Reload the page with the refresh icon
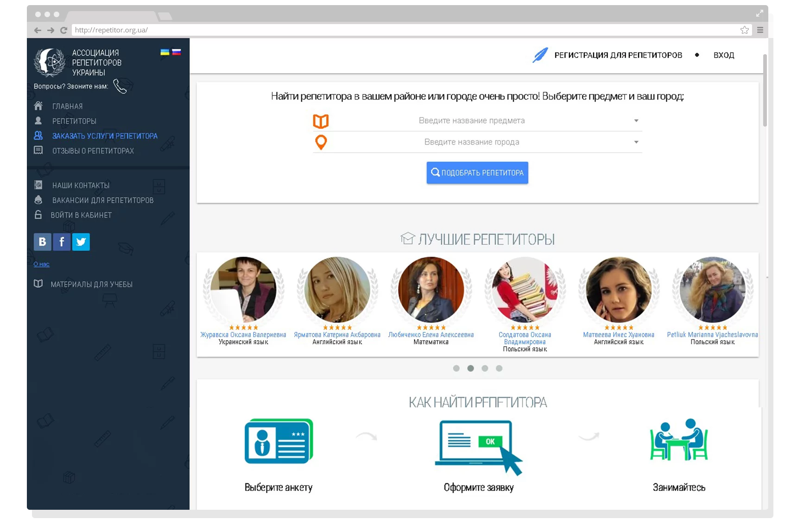This screenshot has height=532, width=791. pyautogui.click(x=63, y=30)
